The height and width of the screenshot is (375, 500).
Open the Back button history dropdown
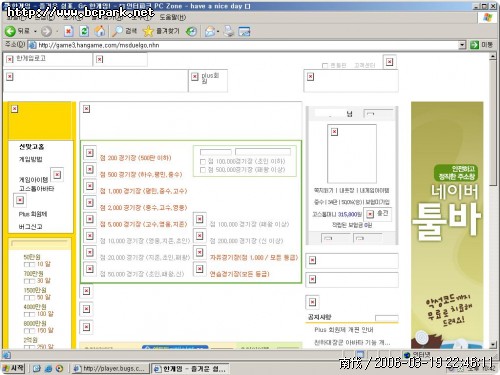35,32
